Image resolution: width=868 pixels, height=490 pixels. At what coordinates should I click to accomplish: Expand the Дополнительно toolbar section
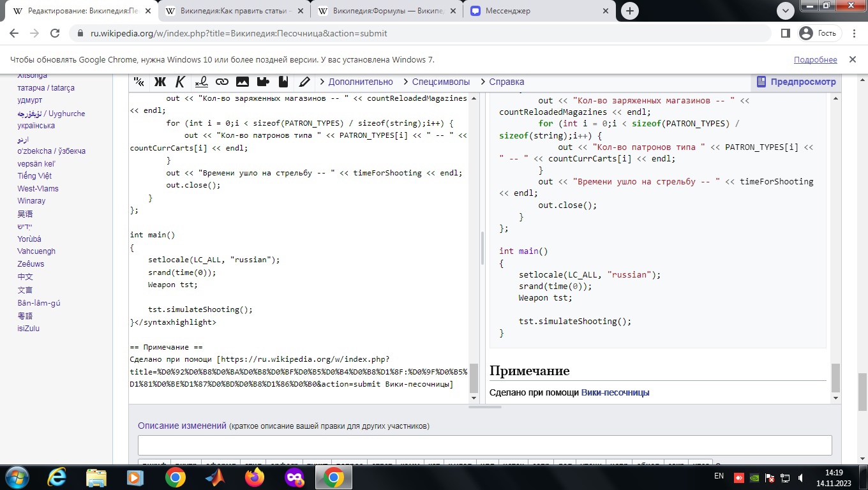(x=360, y=82)
